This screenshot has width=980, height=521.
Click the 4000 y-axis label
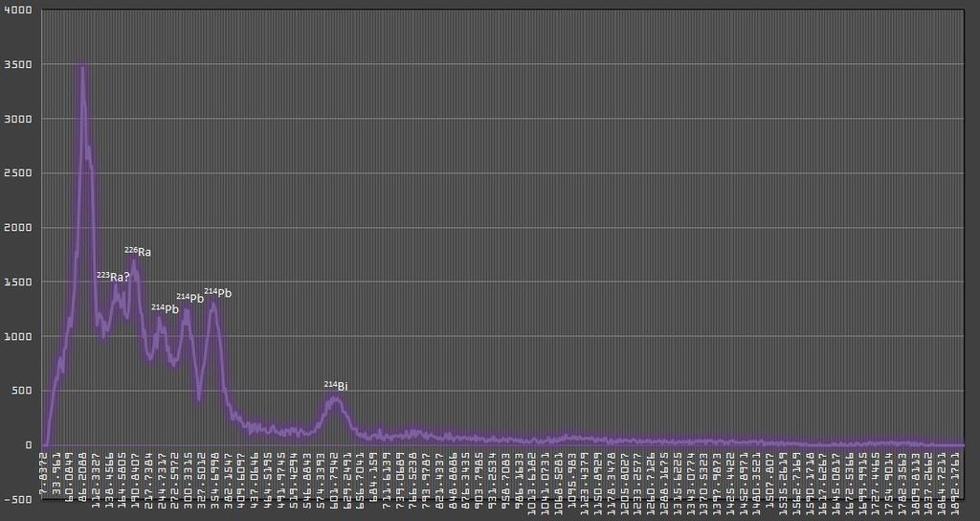point(19,11)
